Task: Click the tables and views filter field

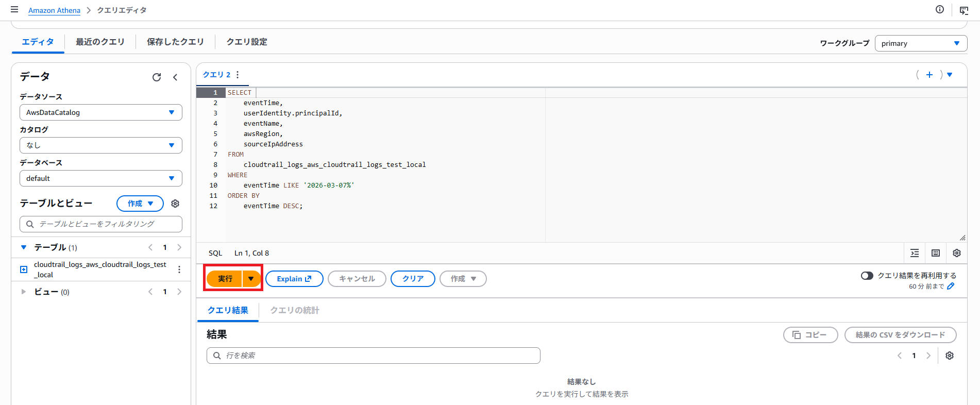Action: click(x=101, y=224)
